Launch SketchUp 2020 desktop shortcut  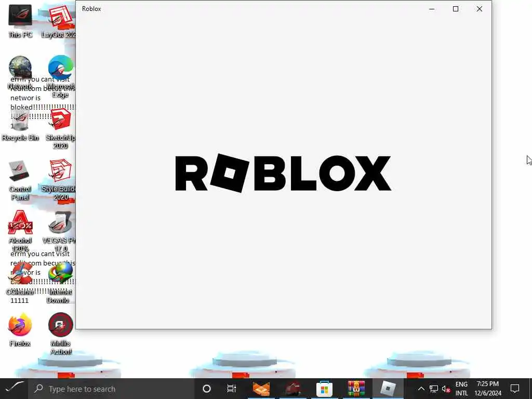(x=60, y=128)
